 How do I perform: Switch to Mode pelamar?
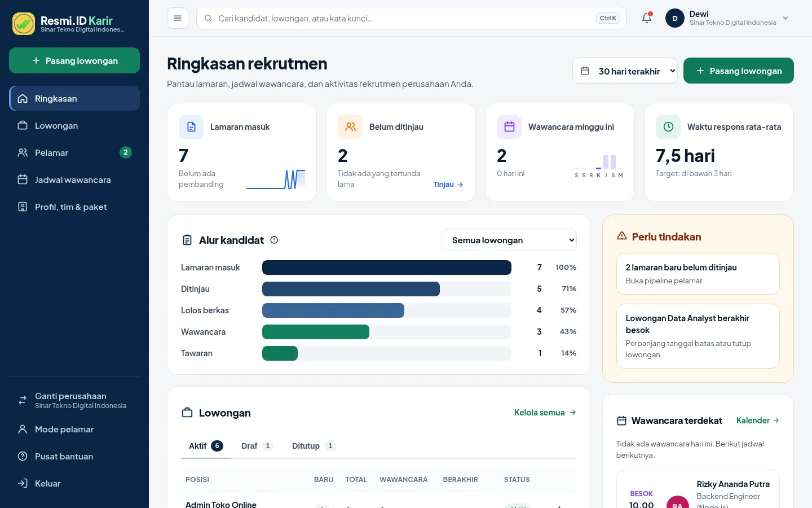(74, 429)
